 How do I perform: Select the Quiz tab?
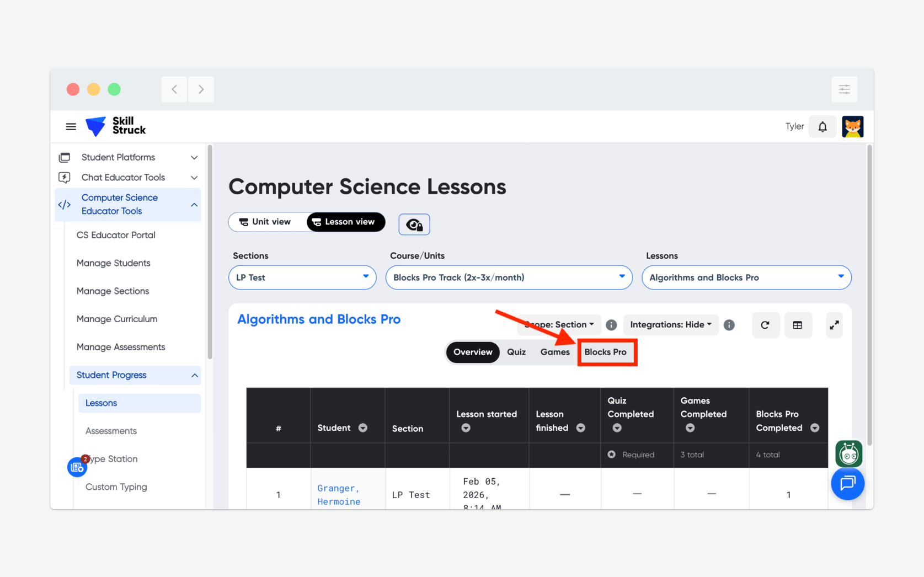coord(516,352)
